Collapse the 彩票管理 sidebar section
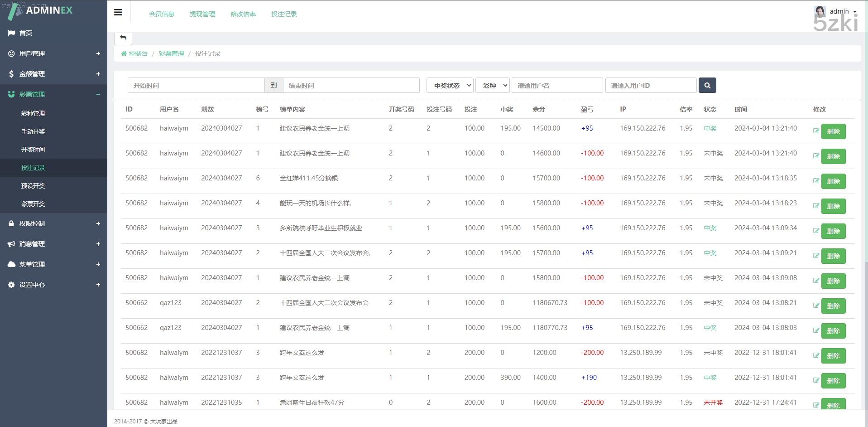 coord(53,94)
